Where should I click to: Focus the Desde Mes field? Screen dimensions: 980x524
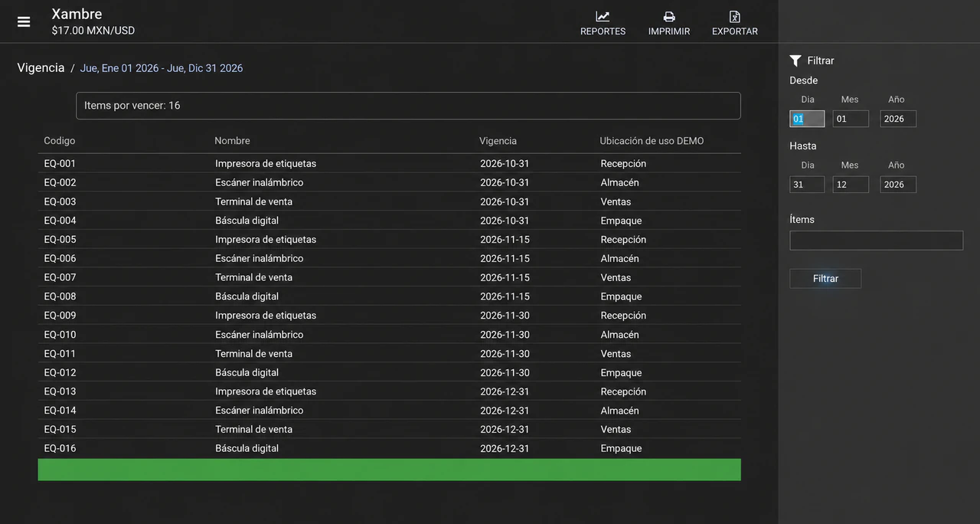point(851,119)
